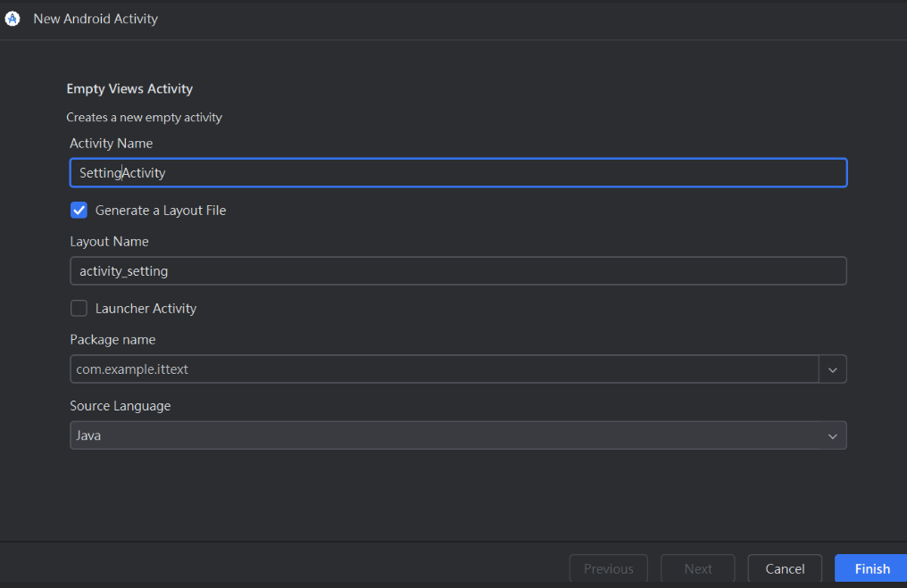
Task: Expand the Source Language chevron
Action: [x=832, y=435]
